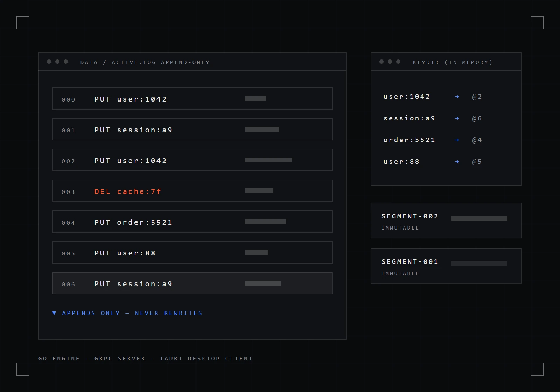Select log entry 001 PUT session:a9
560x392 pixels.
[192, 129]
